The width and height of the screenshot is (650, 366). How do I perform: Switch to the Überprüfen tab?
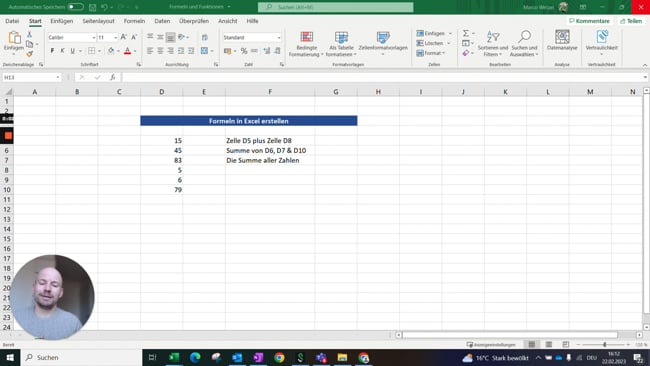coord(194,21)
